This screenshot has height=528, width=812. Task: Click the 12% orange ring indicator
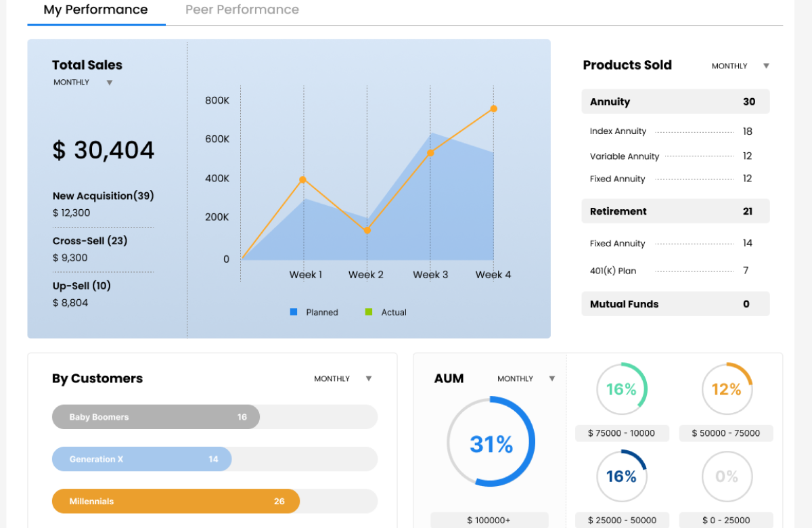[x=727, y=389]
